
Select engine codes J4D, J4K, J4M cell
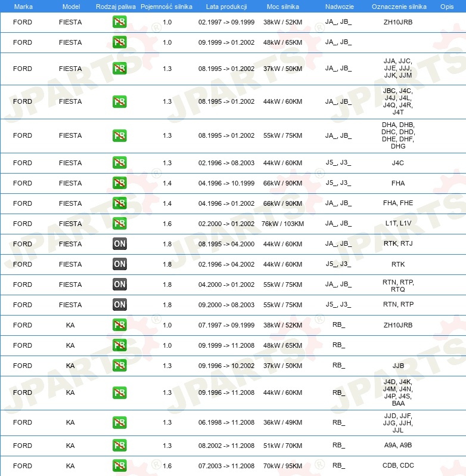pyautogui.click(x=398, y=392)
